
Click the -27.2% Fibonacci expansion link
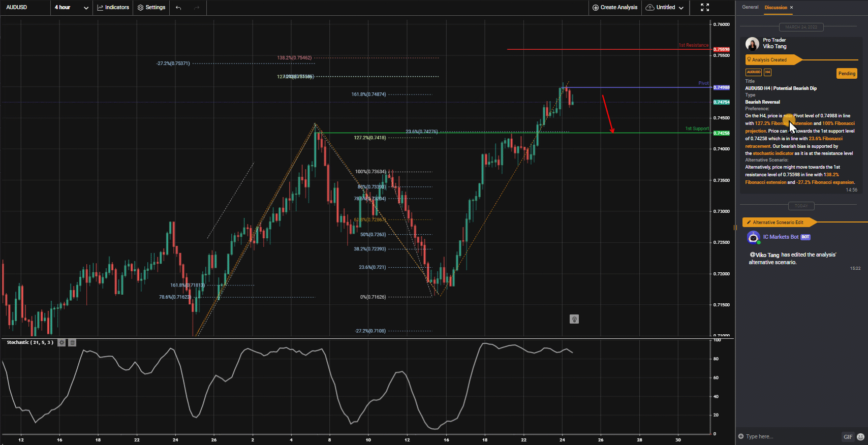click(826, 182)
